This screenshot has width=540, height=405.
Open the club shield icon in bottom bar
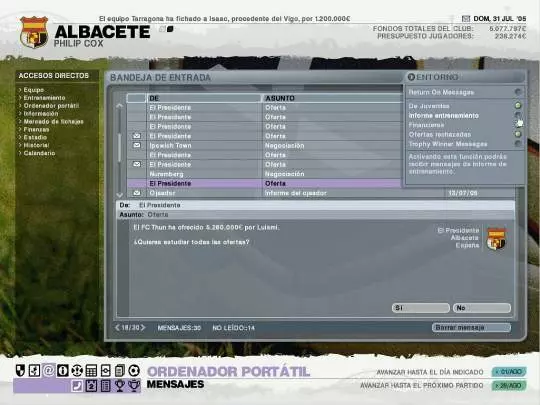tap(20, 371)
